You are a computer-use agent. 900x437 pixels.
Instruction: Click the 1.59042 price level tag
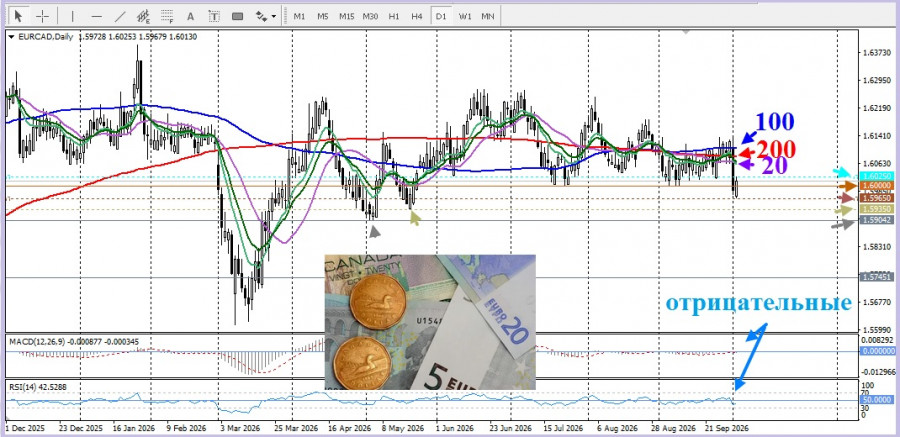click(x=875, y=220)
